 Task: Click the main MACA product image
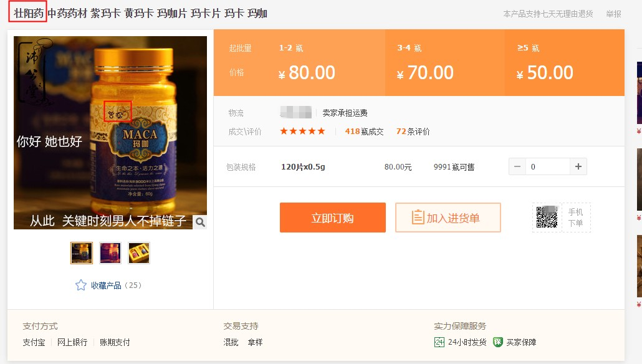pyautogui.click(x=110, y=133)
